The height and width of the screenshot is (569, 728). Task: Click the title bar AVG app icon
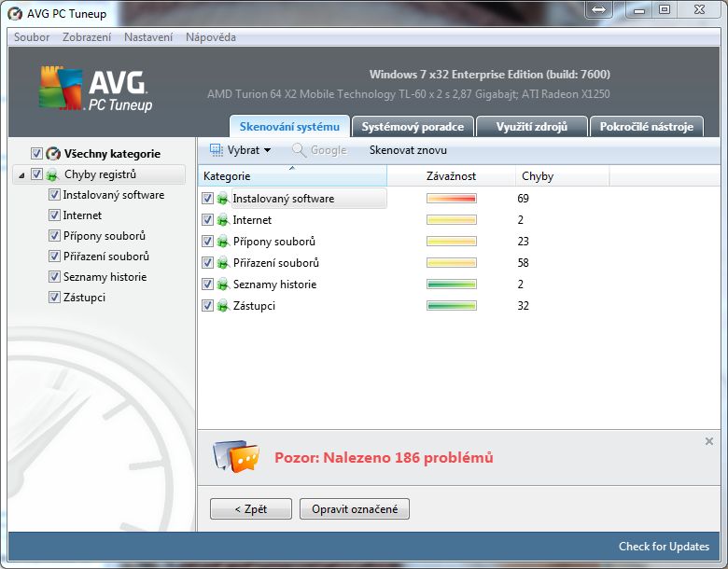click(15, 13)
